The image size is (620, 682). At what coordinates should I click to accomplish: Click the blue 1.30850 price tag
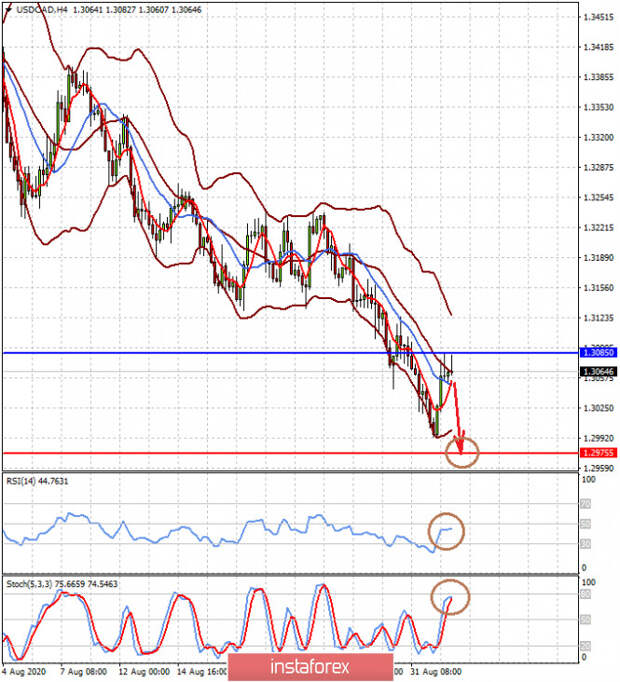tap(598, 353)
